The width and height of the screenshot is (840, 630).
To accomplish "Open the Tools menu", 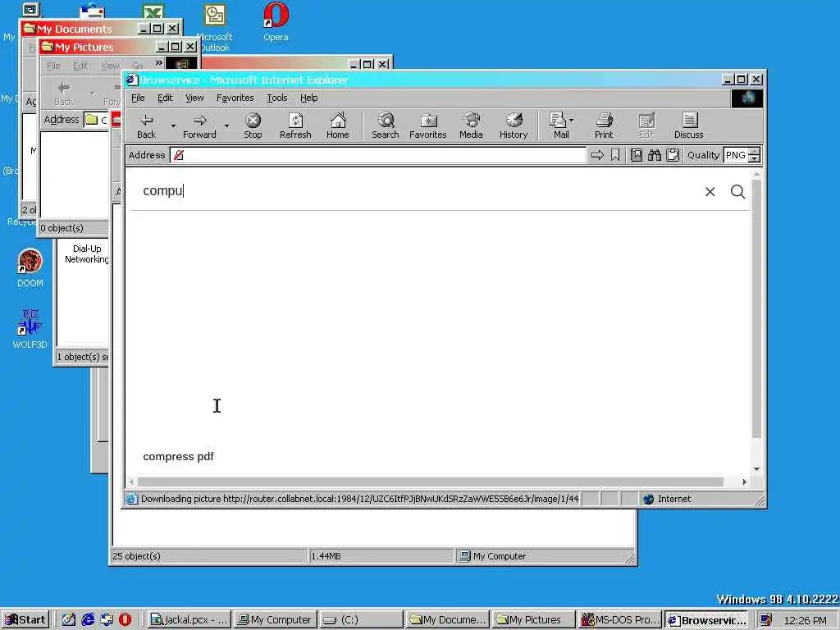I will pos(277,98).
